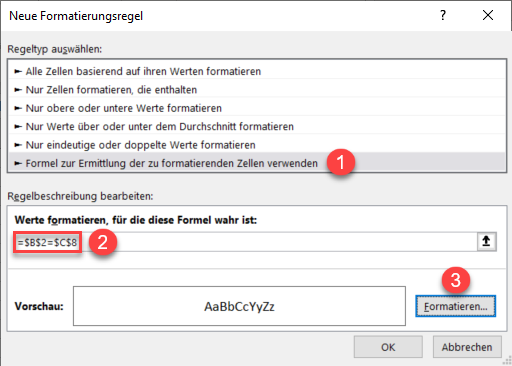
Task: Close the Neue Formatierungsregel dialog
Action: 488,15
